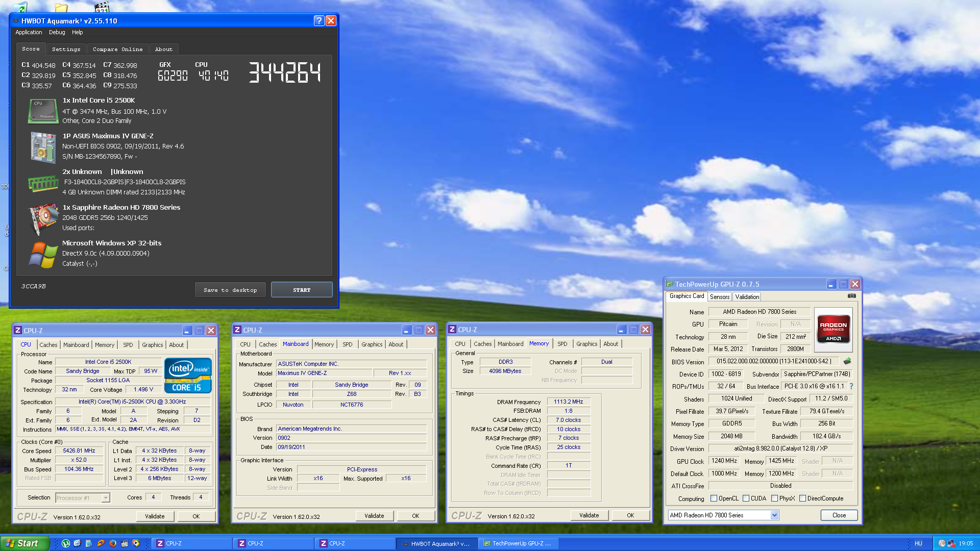Viewport: 980px width, 551px height.
Task: Click the HU language indicator
Action: tap(918, 543)
